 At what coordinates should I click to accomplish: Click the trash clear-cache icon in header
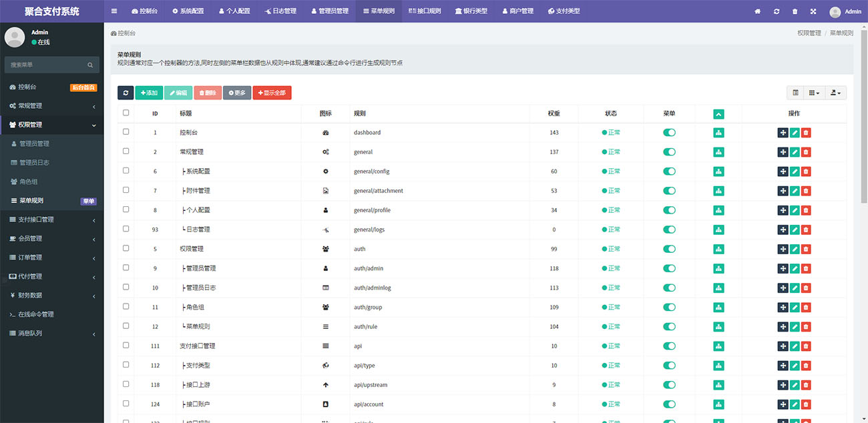[x=795, y=11]
